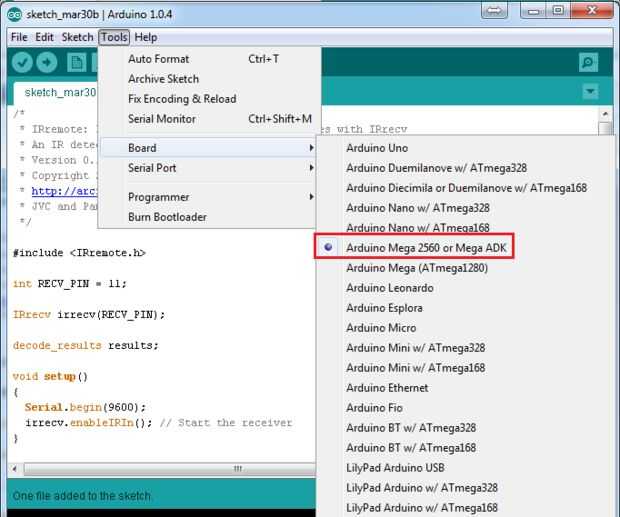Click status message 'One file added to the sketch'
Image resolution: width=620 pixels, height=517 pixels.
[81, 496]
